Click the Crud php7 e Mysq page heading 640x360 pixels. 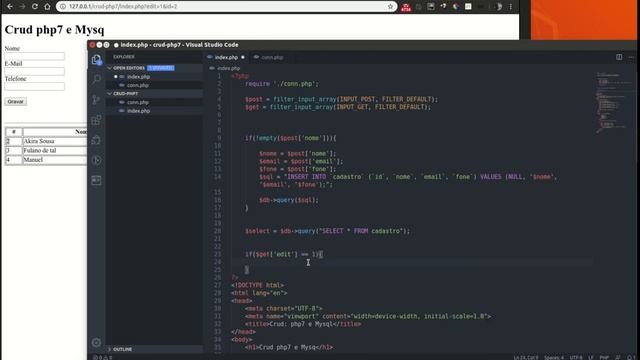coord(54,29)
